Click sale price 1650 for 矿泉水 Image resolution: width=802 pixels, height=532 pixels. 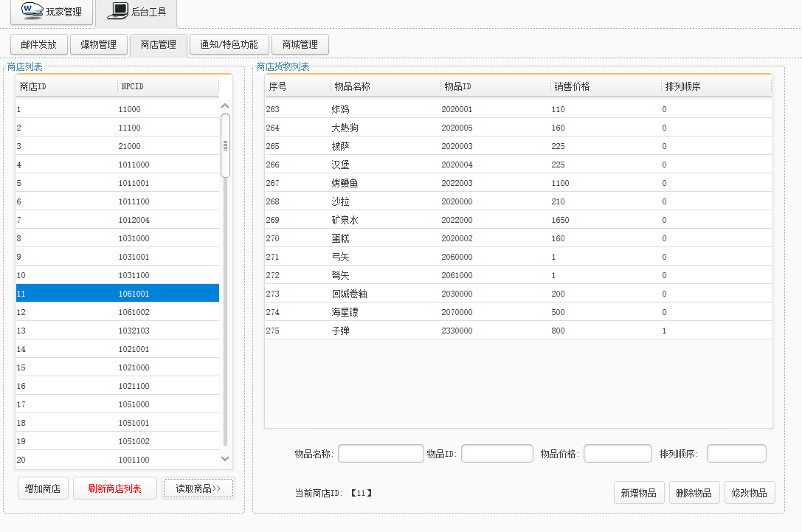click(x=560, y=220)
